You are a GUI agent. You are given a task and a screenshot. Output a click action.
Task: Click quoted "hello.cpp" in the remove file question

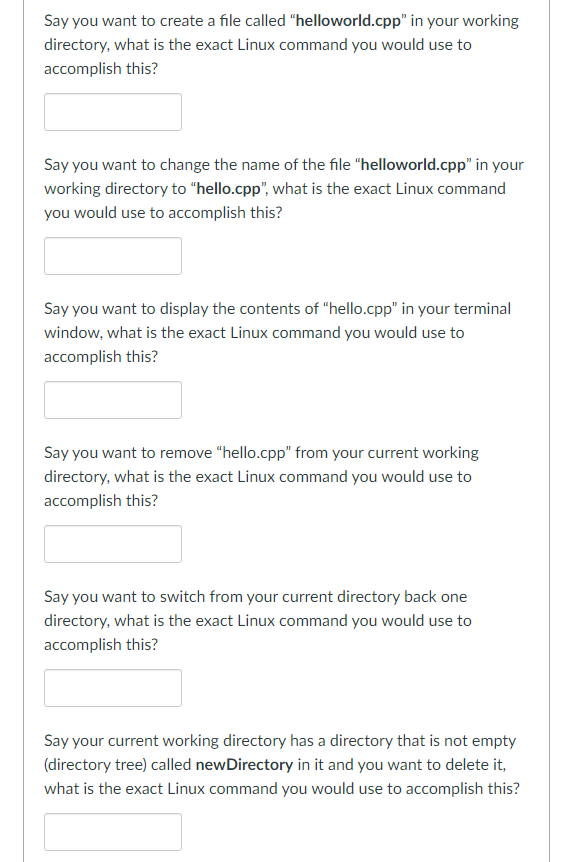253,453
